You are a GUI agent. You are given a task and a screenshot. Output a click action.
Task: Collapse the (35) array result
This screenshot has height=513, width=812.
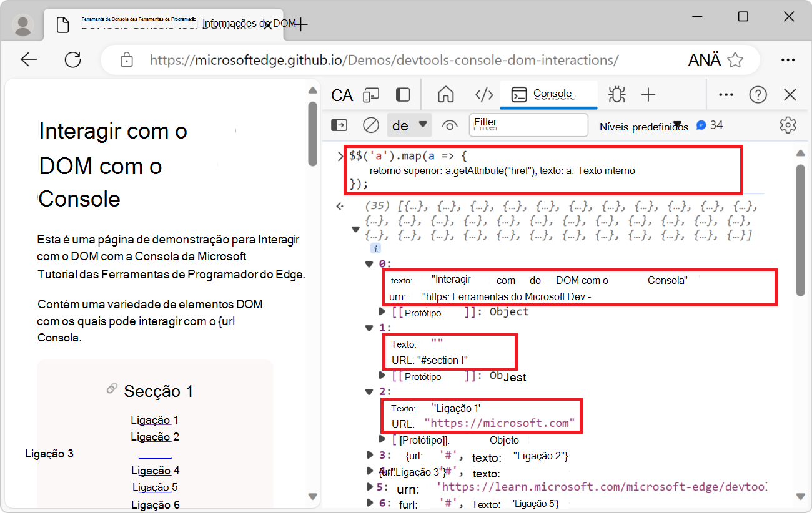click(355, 229)
